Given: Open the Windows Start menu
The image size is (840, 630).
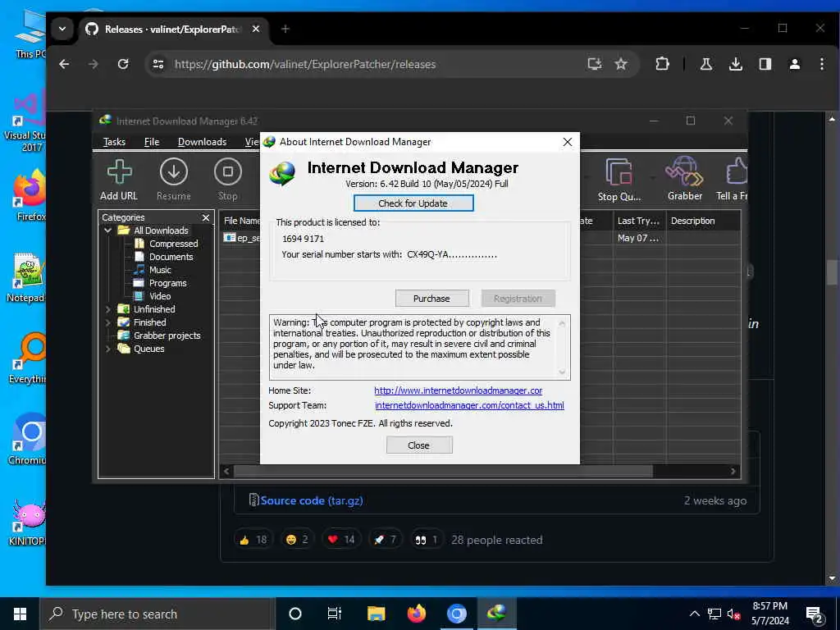Looking at the screenshot, I should (x=20, y=614).
